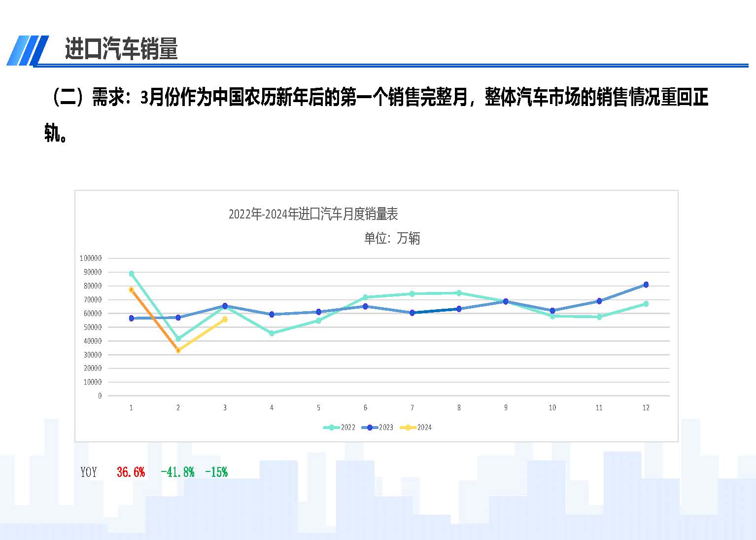The image size is (756, 540).
Task: Click the 2022 line's January peak point
Action: (x=131, y=273)
